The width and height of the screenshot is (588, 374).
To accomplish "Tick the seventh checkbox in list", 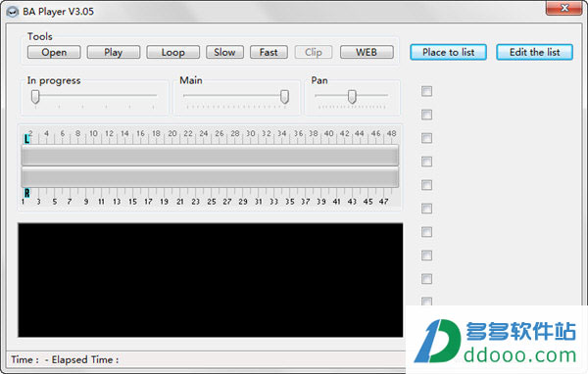I will tap(426, 232).
